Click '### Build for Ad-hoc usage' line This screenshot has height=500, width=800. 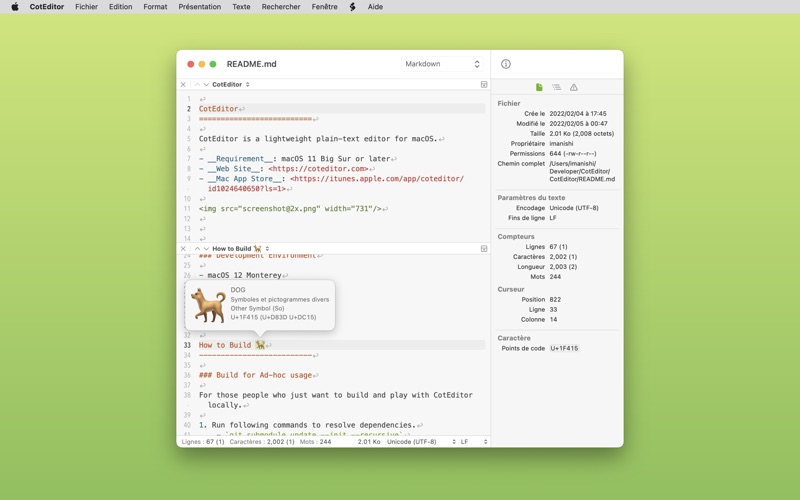[255, 375]
